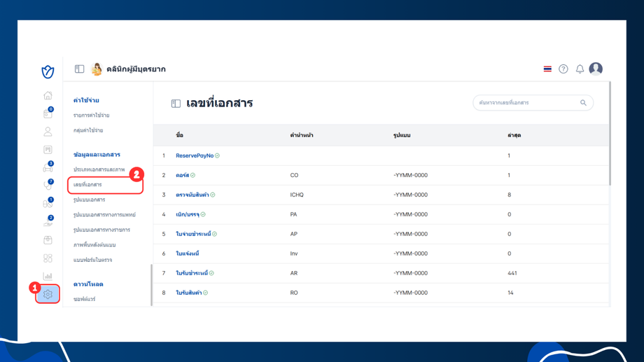Click the tulip shield app logo
The image size is (644, 362).
(x=48, y=71)
